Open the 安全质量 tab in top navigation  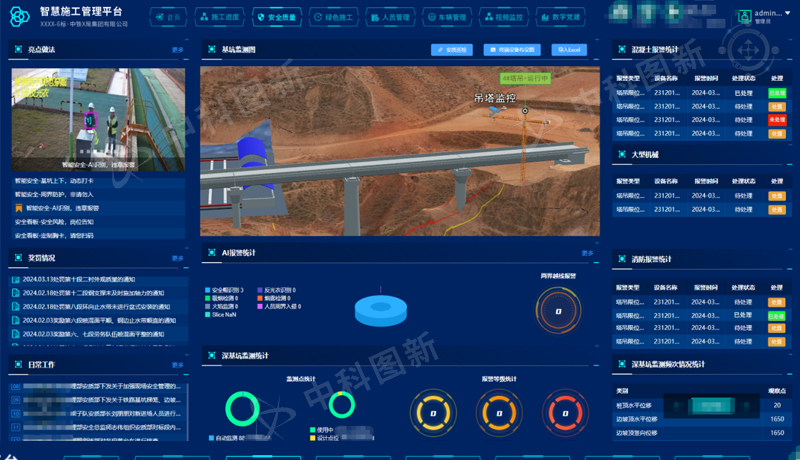(x=275, y=17)
